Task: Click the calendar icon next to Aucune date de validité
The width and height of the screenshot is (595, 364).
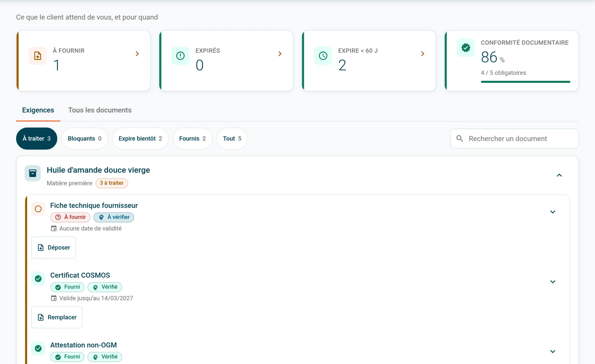Action: pos(54,229)
